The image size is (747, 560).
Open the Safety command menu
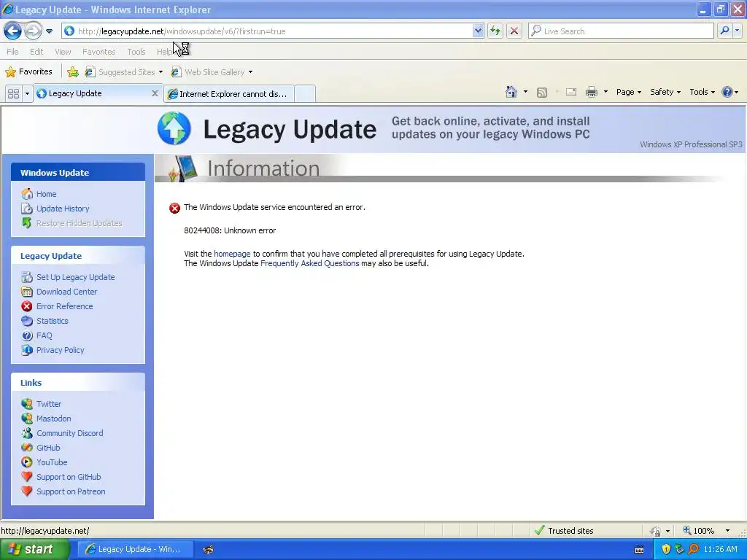pos(665,92)
